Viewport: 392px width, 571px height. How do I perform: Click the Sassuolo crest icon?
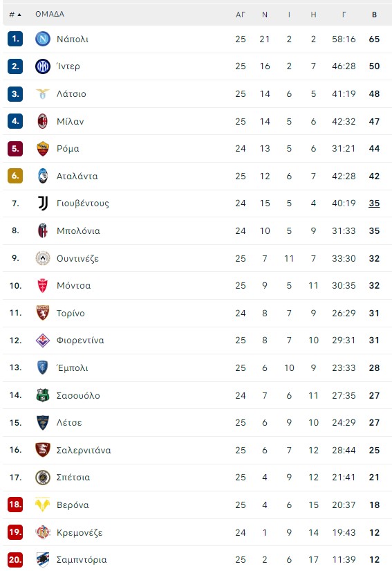(43, 395)
